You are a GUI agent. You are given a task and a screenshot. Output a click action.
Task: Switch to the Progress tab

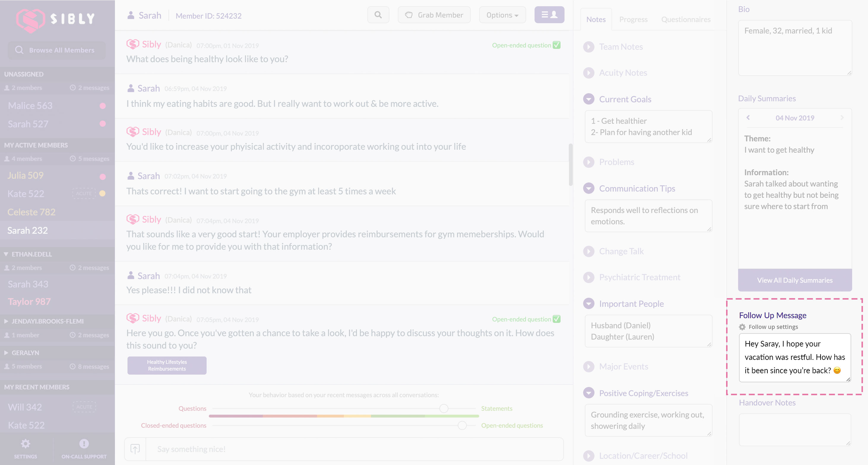pyautogui.click(x=633, y=20)
